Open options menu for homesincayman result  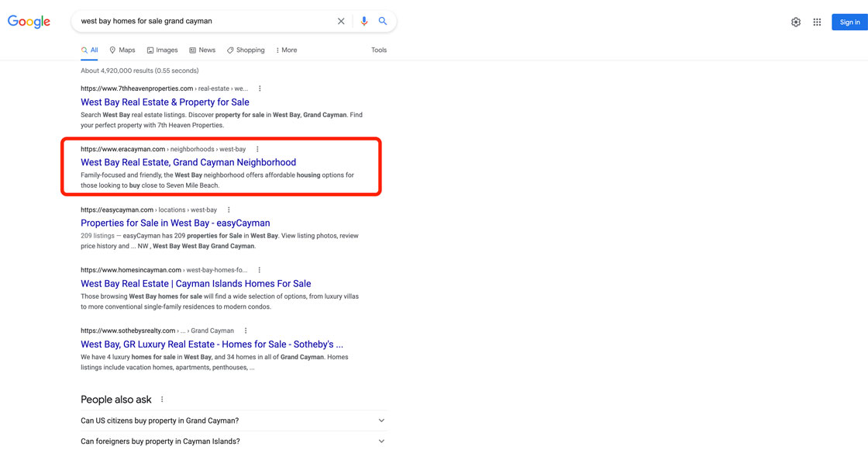click(260, 270)
